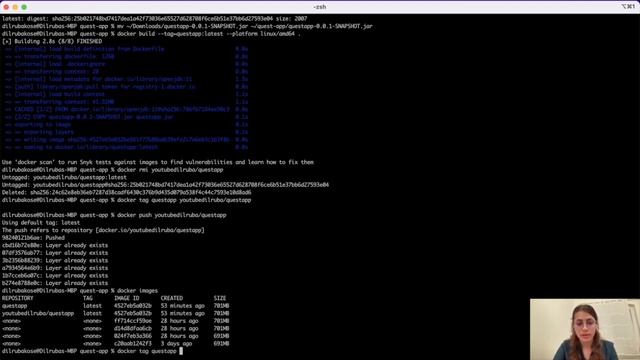Click layer '3b2356b88239' already exists line
This screenshot has height=360, width=640.
55,260
